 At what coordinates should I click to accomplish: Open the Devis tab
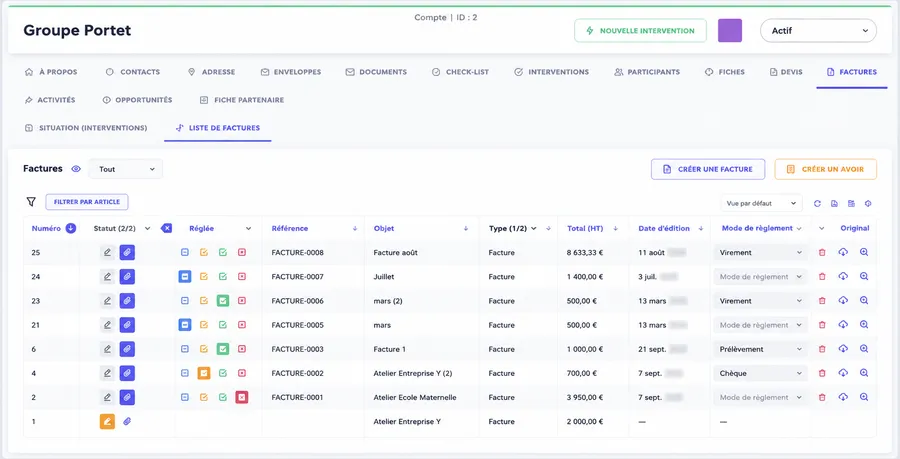click(786, 72)
